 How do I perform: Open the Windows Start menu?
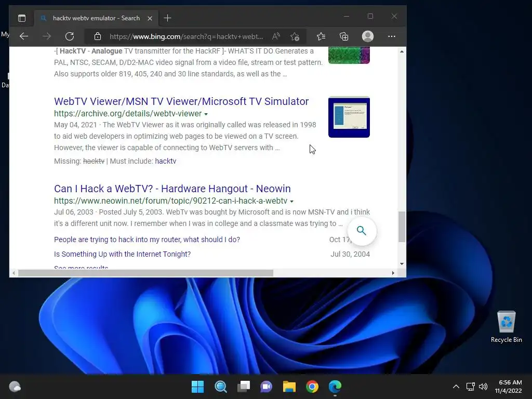[x=197, y=387]
